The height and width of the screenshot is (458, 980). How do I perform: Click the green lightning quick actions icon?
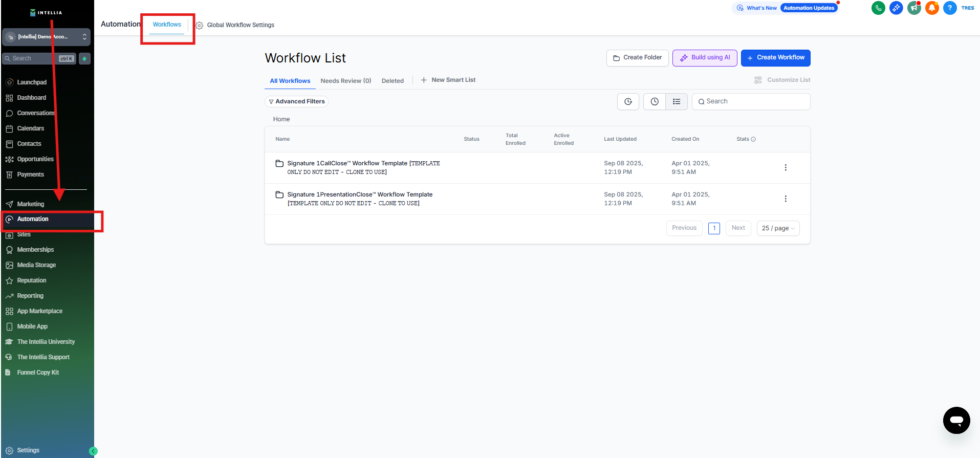[x=85, y=59]
